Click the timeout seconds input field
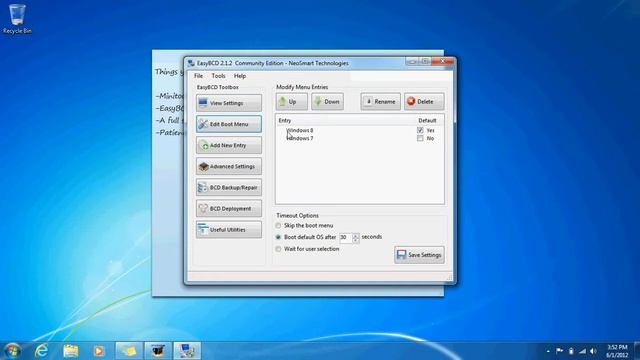The image size is (640, 360). pyautogui.click(x=345, y=238)
